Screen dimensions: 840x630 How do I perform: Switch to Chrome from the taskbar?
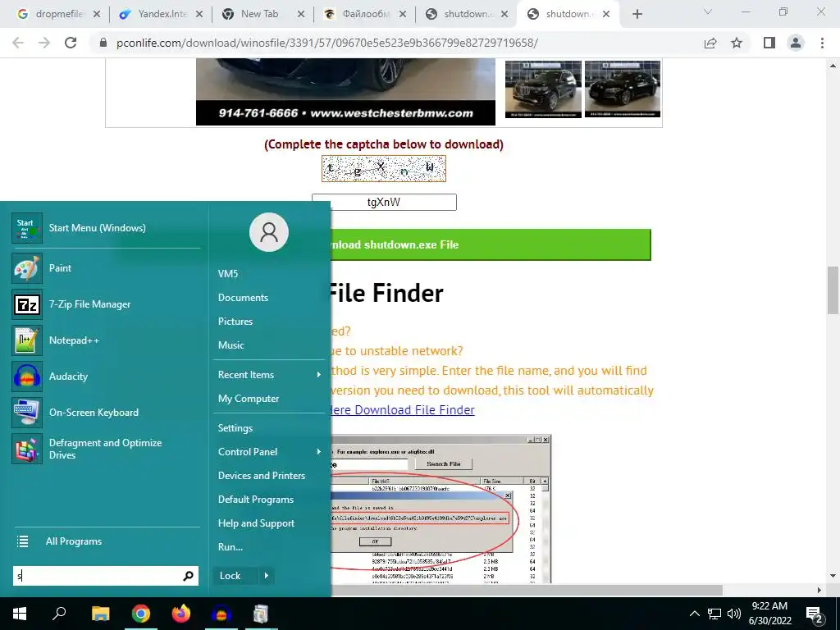(141, 614)
